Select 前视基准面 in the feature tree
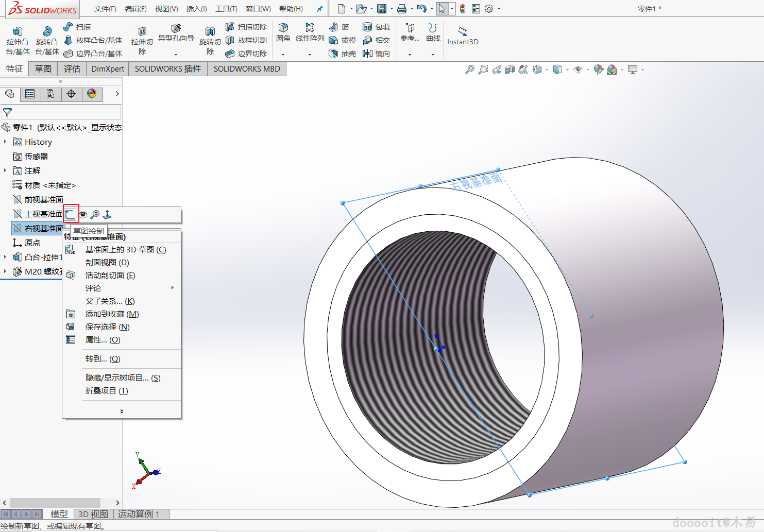 click(43, 199)
